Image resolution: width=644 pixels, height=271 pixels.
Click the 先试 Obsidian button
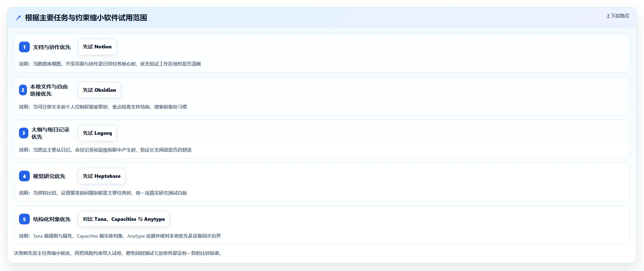coord(99,90)
